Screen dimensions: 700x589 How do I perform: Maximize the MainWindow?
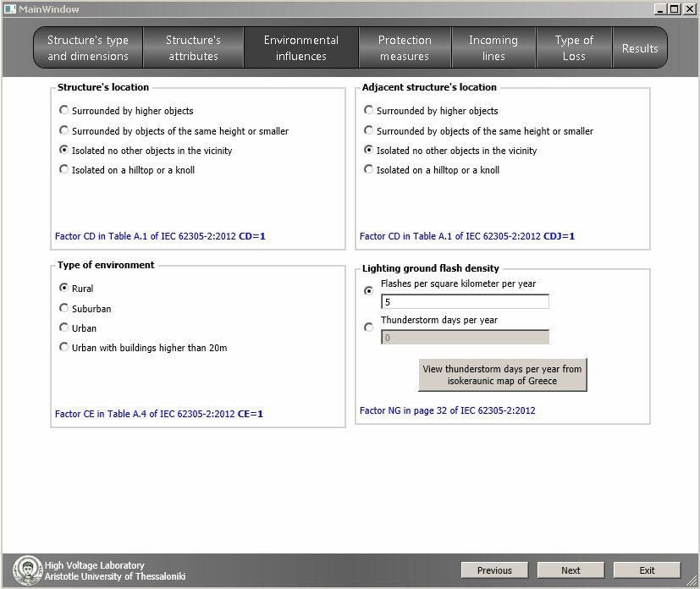675,9
